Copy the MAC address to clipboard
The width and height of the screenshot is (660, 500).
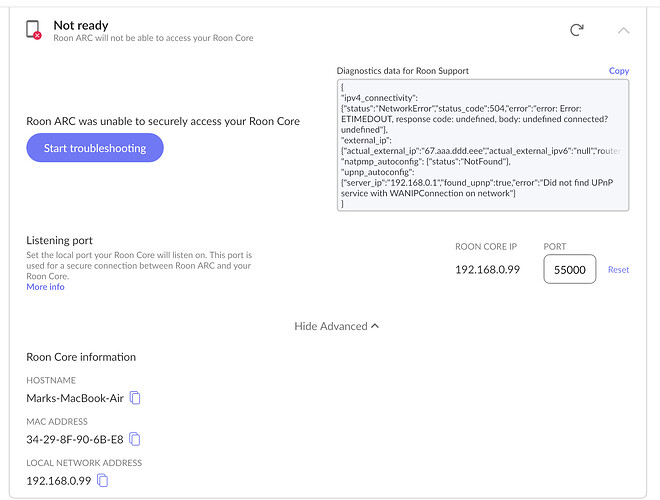point(135,439)
